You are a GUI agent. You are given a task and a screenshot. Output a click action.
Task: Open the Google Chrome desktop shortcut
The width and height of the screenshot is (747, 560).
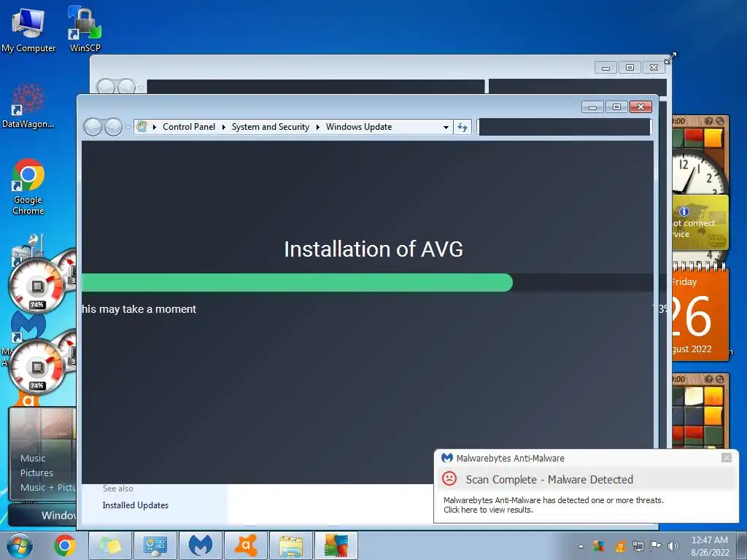(28, 187)
